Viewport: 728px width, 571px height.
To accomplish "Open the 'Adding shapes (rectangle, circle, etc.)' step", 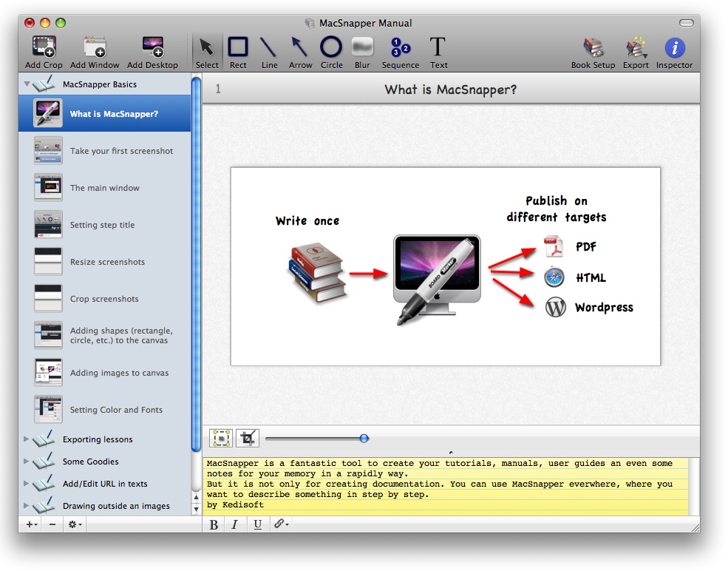I will click(x=104, y=336).
